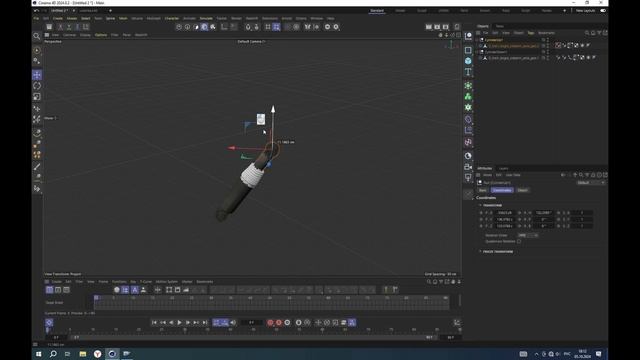Switch to the Basic attribute tab
Screen dimensions: 640x360
[483, 190]
